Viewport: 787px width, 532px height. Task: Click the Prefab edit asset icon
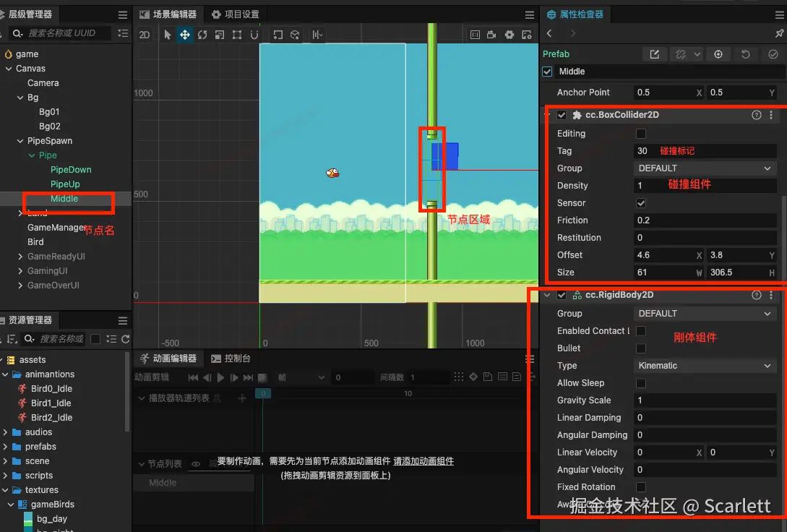point(655,54)
